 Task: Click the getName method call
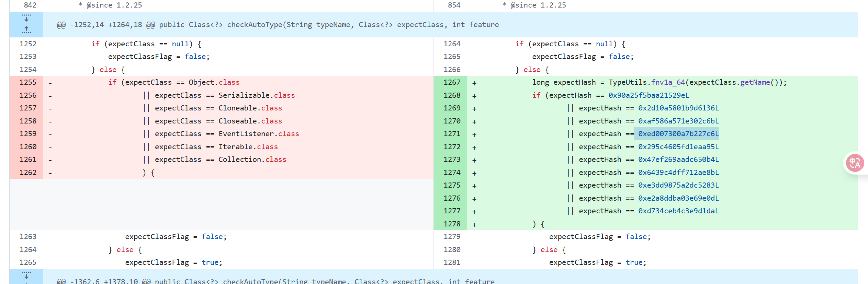[x=755, y=82]
